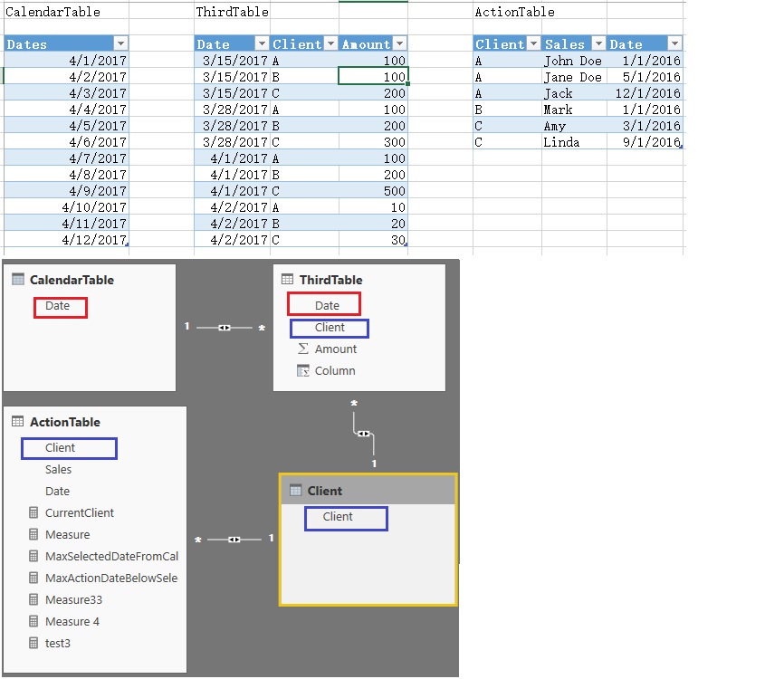The height and width of the screenshot is (679, 784).
Task: Select the Amount cell with value 300
Action: 373,141
